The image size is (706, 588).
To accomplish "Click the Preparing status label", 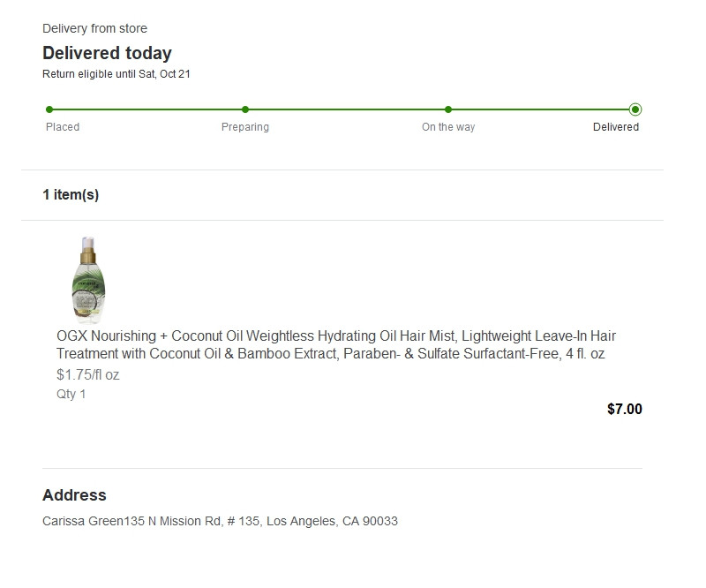I will pyautogui.click(x=245, y=127).
